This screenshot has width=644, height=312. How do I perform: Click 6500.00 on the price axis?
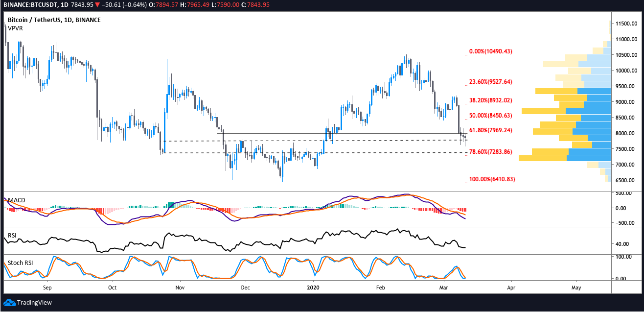coord(626,180)
